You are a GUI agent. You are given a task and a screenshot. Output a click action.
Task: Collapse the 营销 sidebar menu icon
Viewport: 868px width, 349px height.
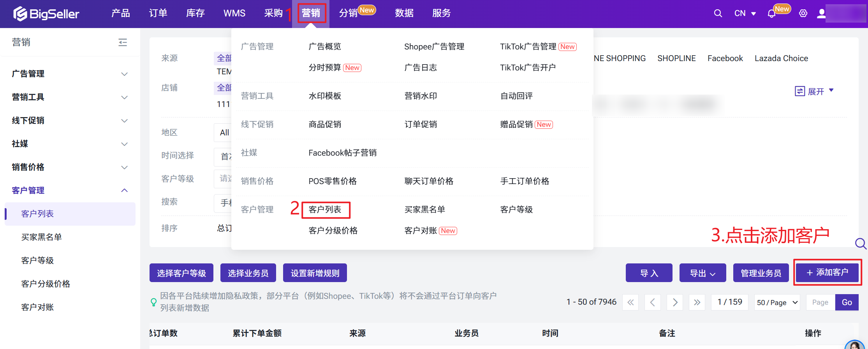(123, 42)
